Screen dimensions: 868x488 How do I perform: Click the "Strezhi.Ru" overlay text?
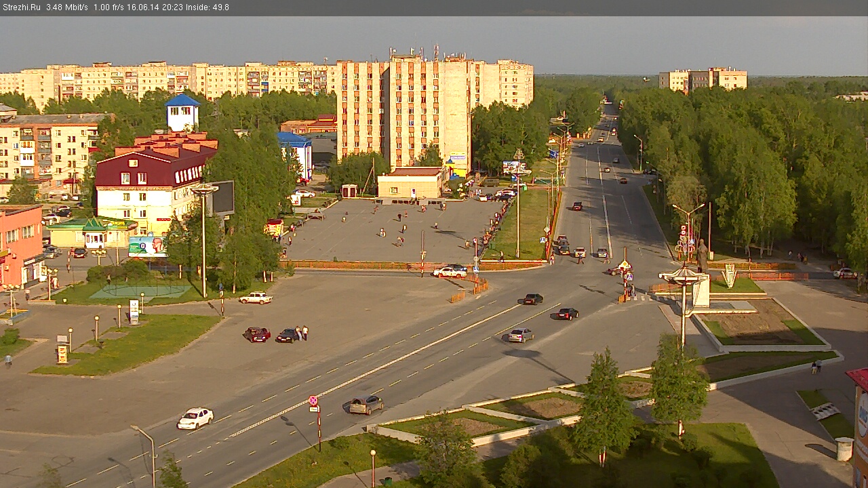click(22, 7)
